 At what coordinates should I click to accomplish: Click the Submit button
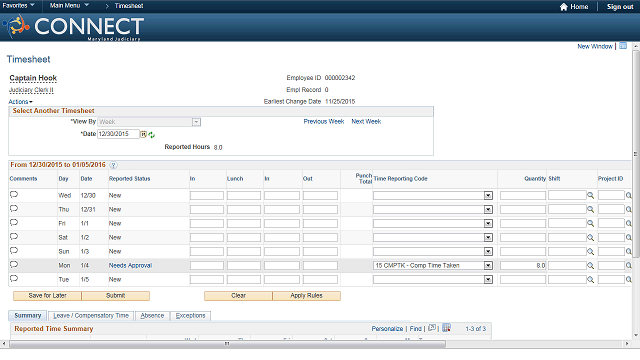click(x=116, y=296)
